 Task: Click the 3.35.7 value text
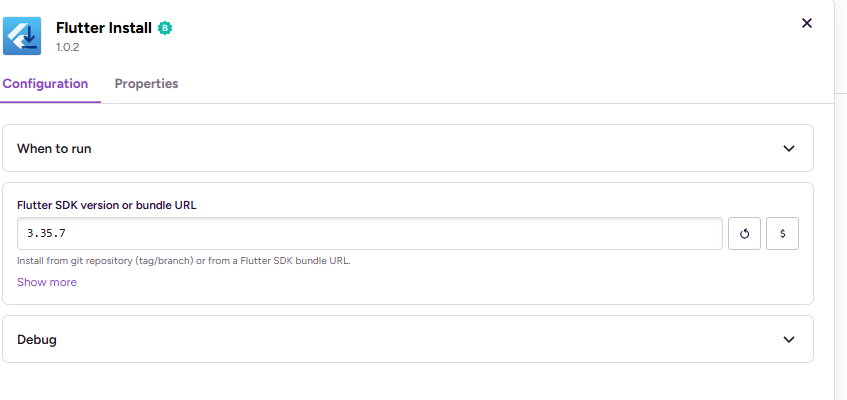(x=46, y=234)
